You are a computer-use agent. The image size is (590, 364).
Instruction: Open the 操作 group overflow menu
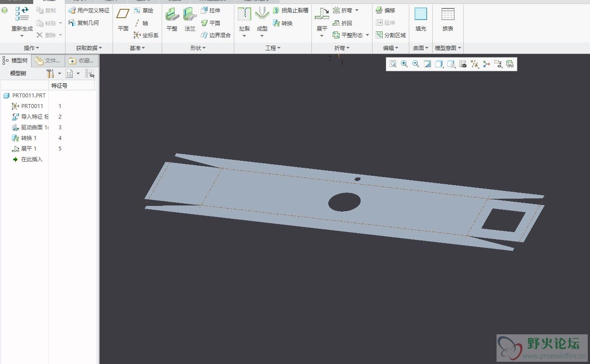(31, 48)
